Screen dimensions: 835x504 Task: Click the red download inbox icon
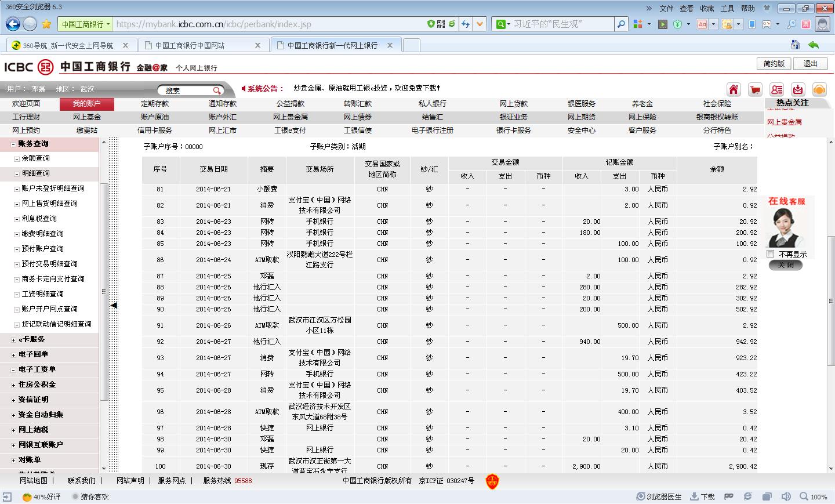798,89
